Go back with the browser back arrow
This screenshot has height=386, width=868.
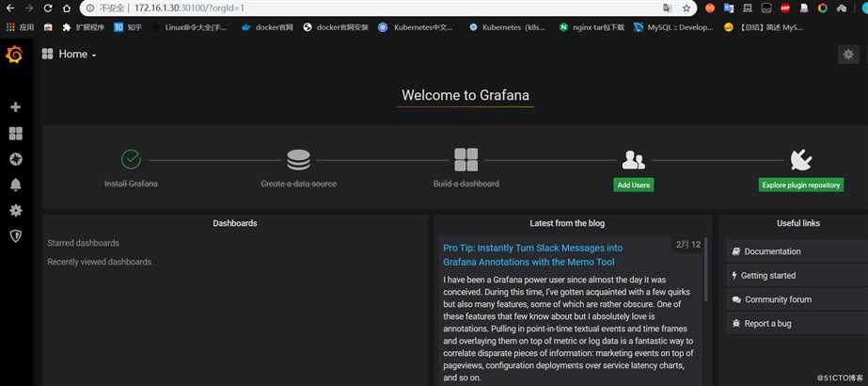pos(10,8)
